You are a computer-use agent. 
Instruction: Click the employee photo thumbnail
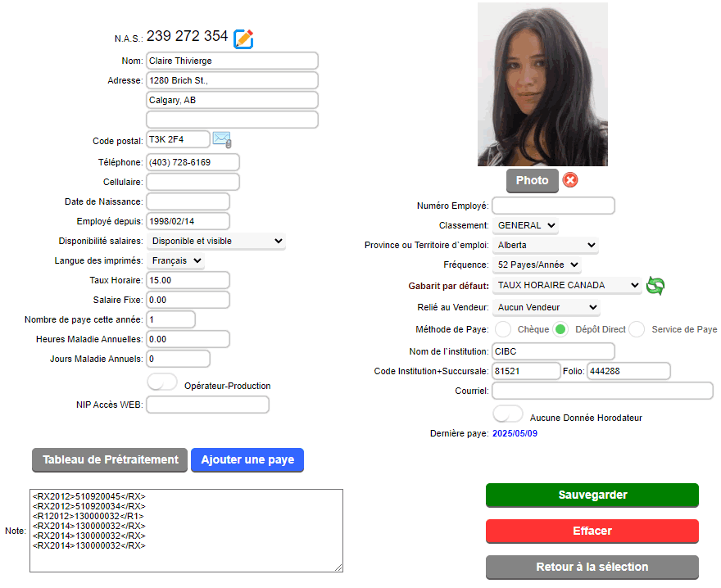(542, 84)
